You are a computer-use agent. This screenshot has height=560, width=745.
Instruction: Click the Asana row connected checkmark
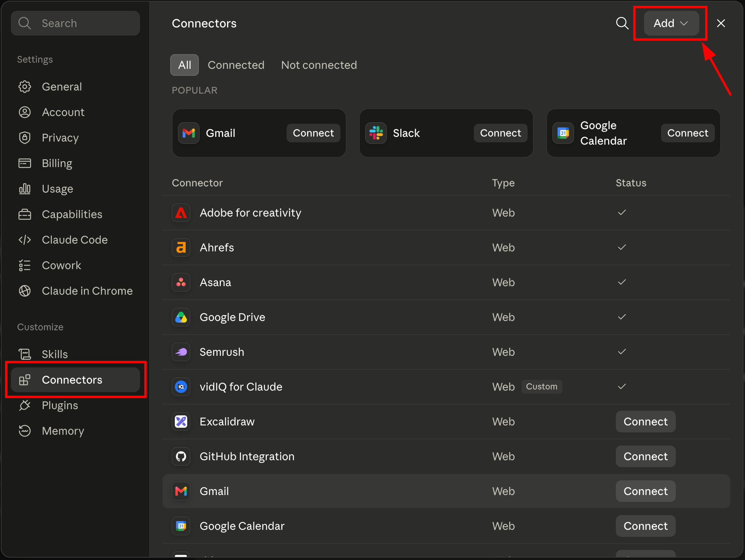[x=622, y=282]
